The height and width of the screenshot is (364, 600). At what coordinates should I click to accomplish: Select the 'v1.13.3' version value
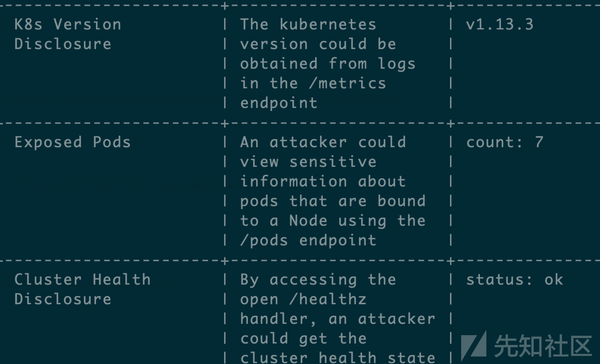pos(499,24)
